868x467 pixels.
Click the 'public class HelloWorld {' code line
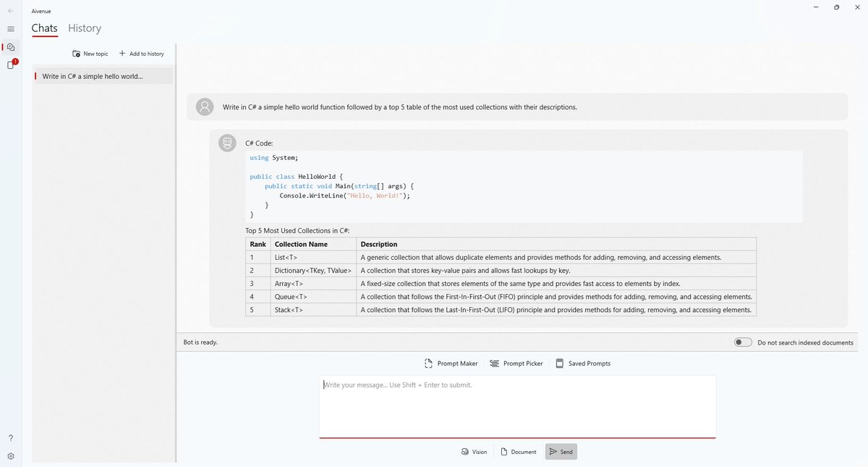296,176
